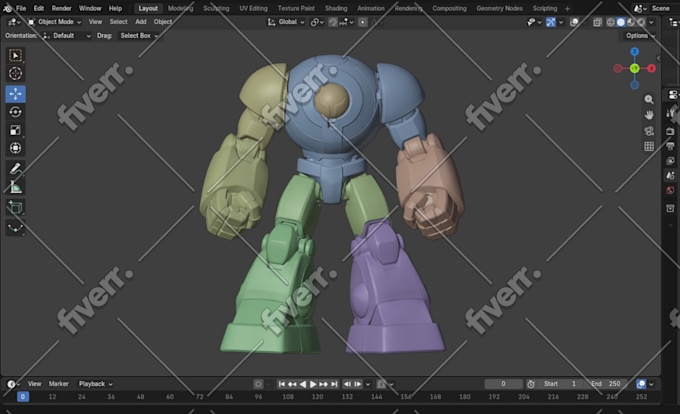680x414 pixels.
Task: Toggle proportional editing icon
Action: (363, 22)
